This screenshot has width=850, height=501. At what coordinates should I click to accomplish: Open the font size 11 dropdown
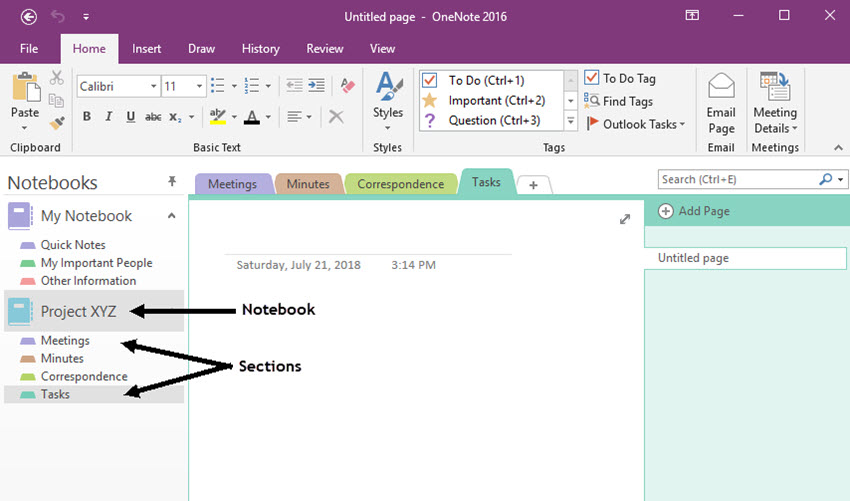click(x=199, y=86)
